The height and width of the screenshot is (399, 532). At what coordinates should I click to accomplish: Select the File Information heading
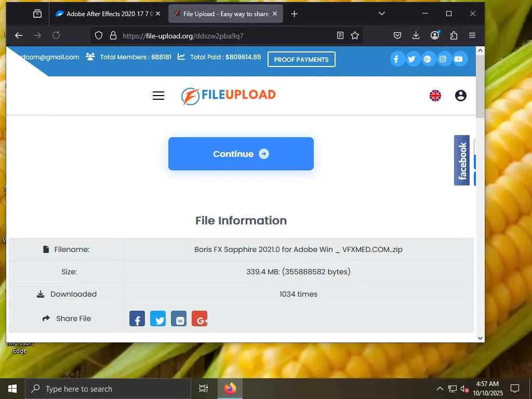(241, 220)
